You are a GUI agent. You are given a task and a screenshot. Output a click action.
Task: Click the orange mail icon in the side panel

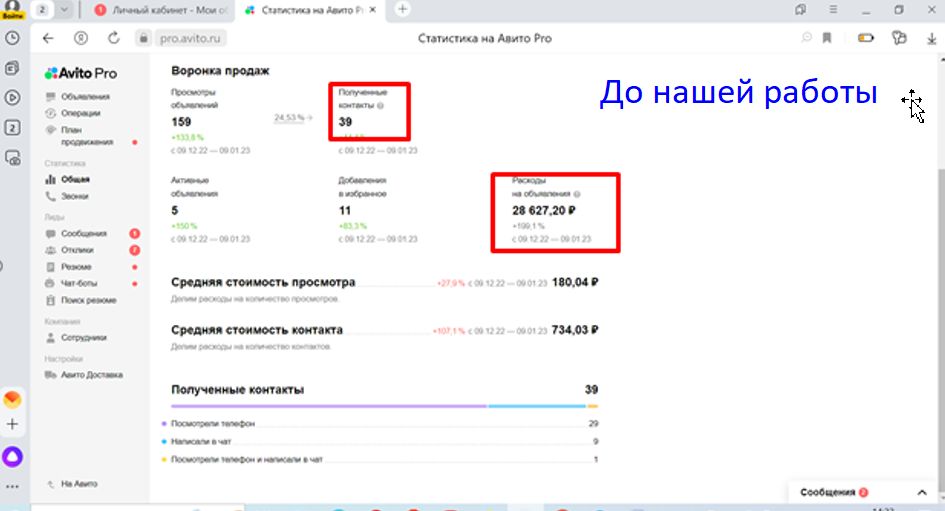(12, 399)
